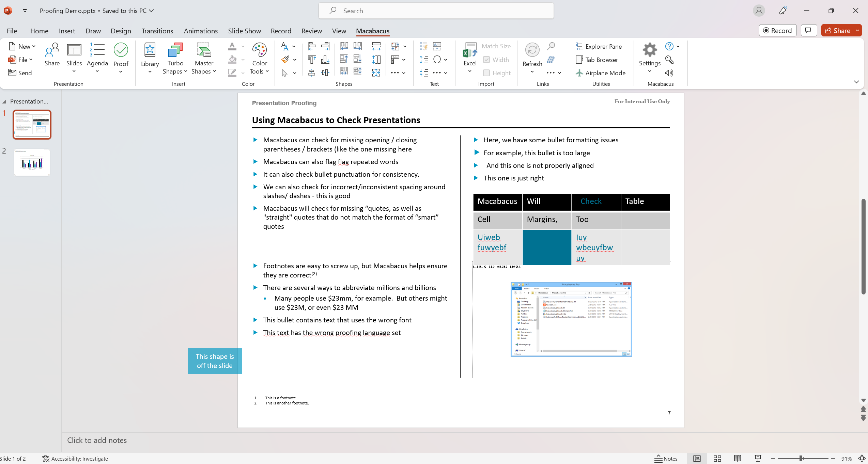This screenshot has height=464, width=868.
Task: Click the zoom slider handle
Action: tap(801, 459)
